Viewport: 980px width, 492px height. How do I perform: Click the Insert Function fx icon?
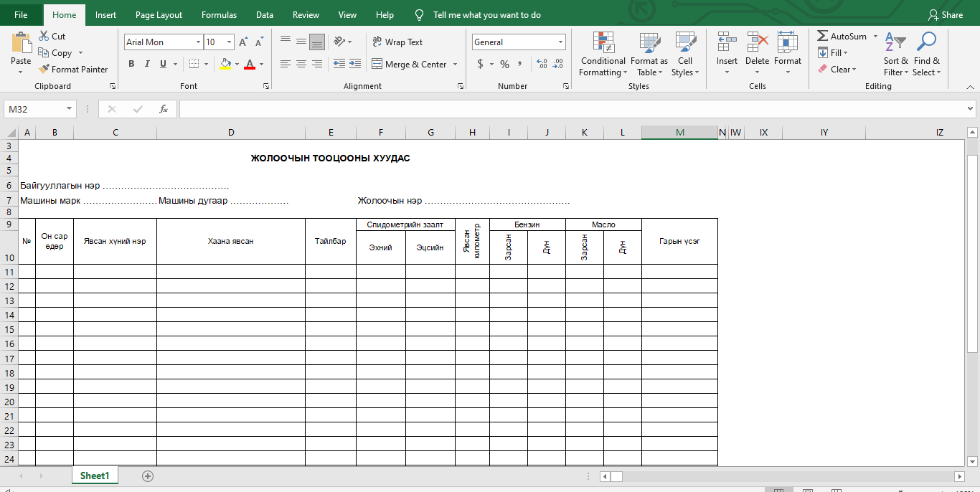[x=164, y=109]
